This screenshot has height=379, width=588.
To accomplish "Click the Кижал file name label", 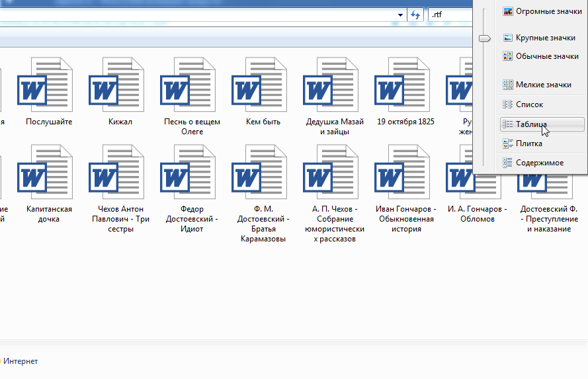I will tap(120, 122).
